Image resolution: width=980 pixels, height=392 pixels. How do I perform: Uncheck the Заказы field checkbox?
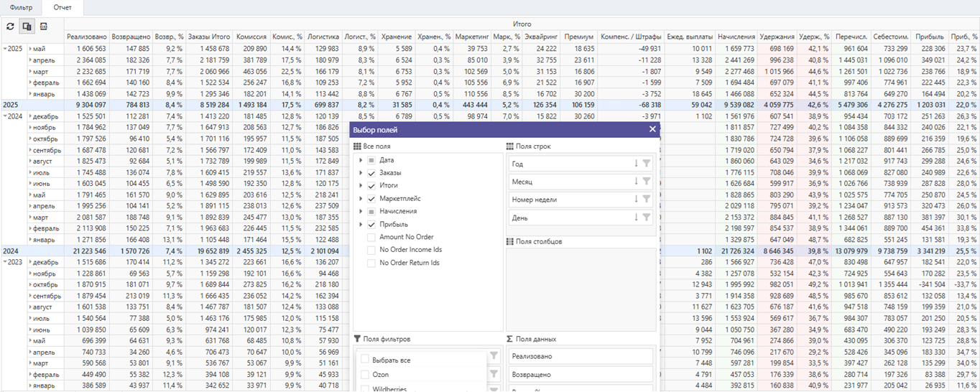point(371,173)
